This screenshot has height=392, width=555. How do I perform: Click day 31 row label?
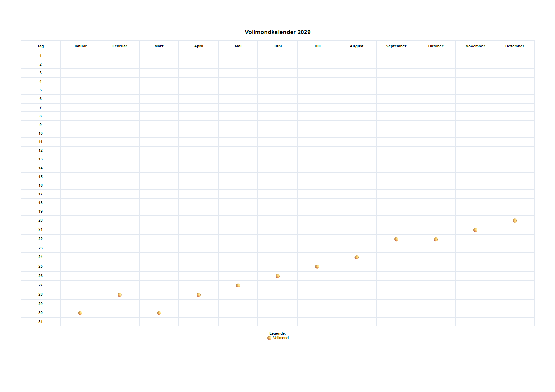coord(41,322)
